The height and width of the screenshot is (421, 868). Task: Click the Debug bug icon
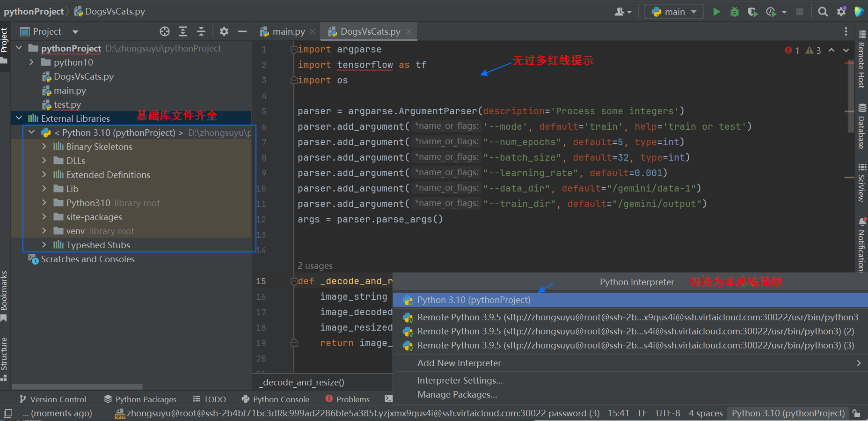pos(735,12)
